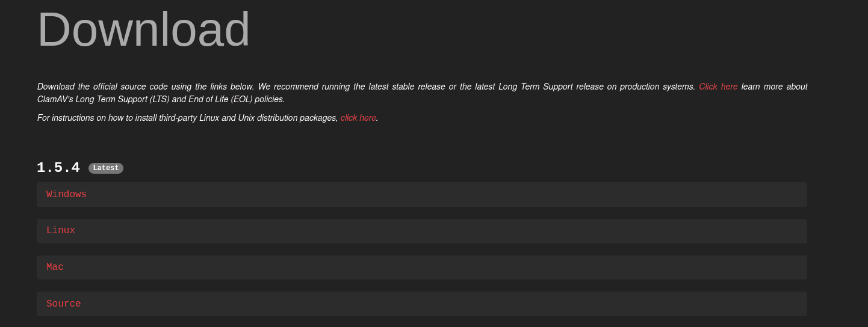The height and width of the screenshot is (327, 868).
Task: Expand the Mac download section
Action: click(421, 267)
